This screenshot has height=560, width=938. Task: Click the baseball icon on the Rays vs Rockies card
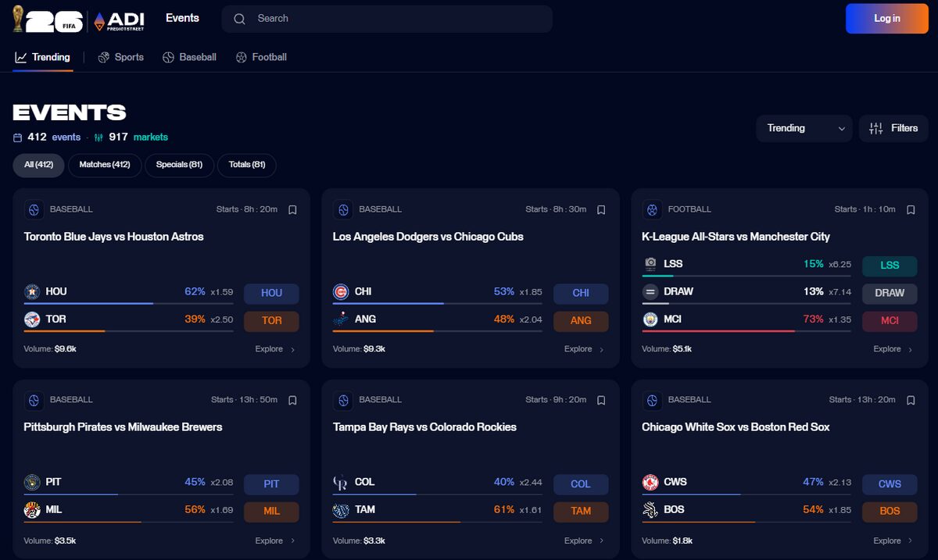tap(342, 401)
